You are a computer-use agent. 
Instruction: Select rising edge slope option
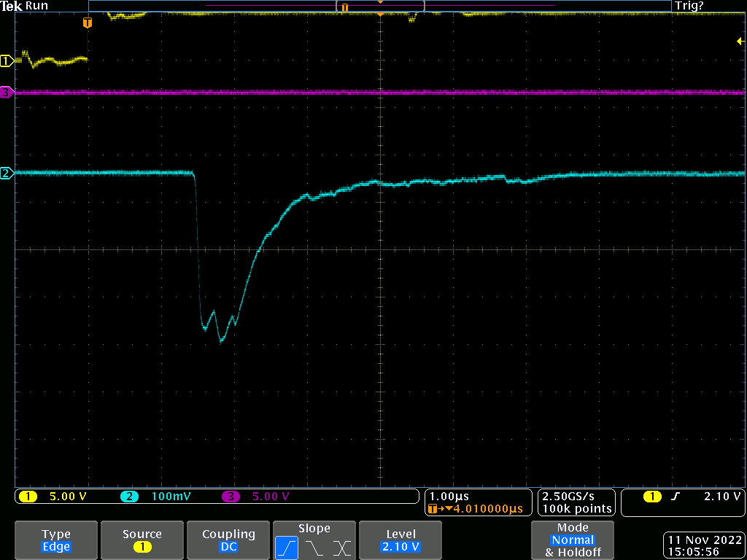287,548
